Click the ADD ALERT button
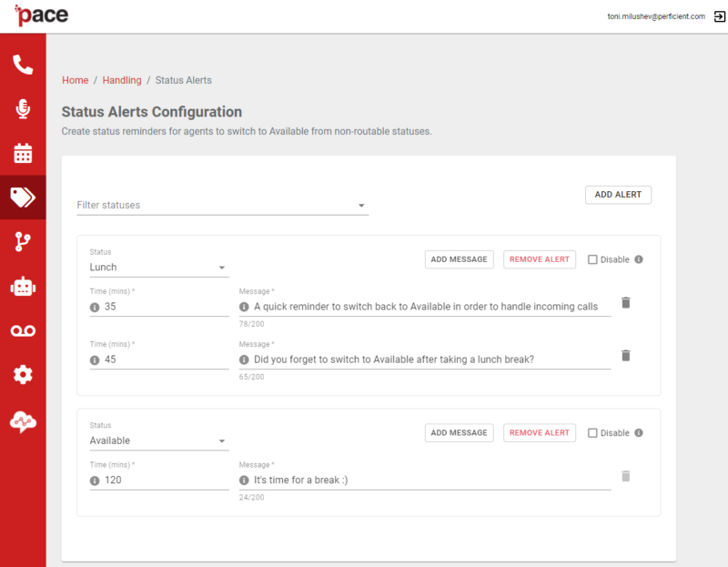Viewport: 728px width, 567px height. tap(618, 195)
